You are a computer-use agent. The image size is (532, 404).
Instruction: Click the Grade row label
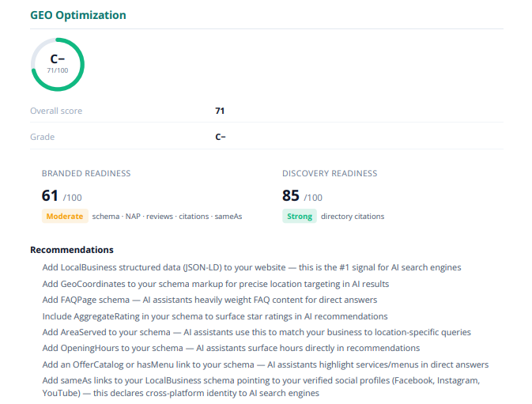click(x=43, y=137)
